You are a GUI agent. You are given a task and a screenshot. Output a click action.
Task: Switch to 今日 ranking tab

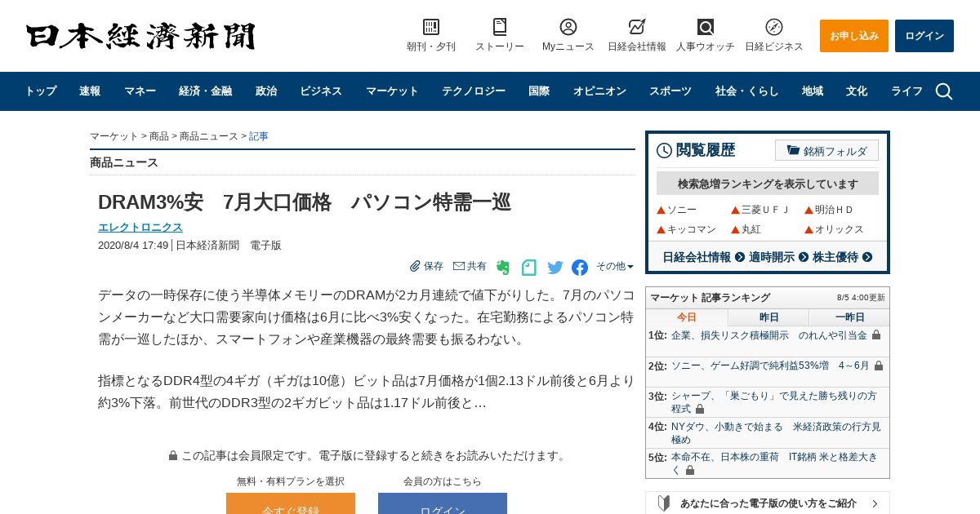[687, 317]
